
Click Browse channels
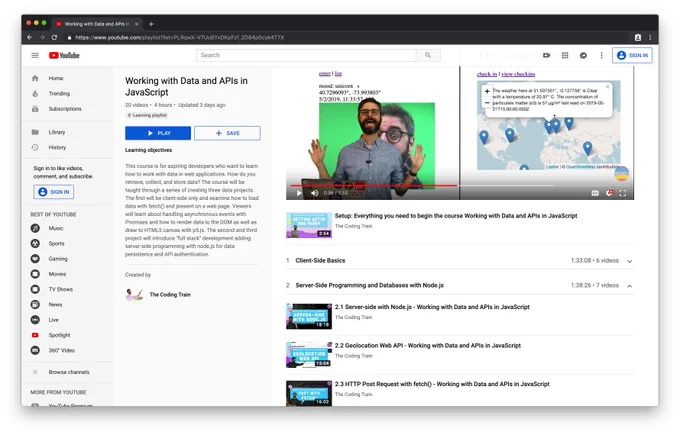pos(69,372)
